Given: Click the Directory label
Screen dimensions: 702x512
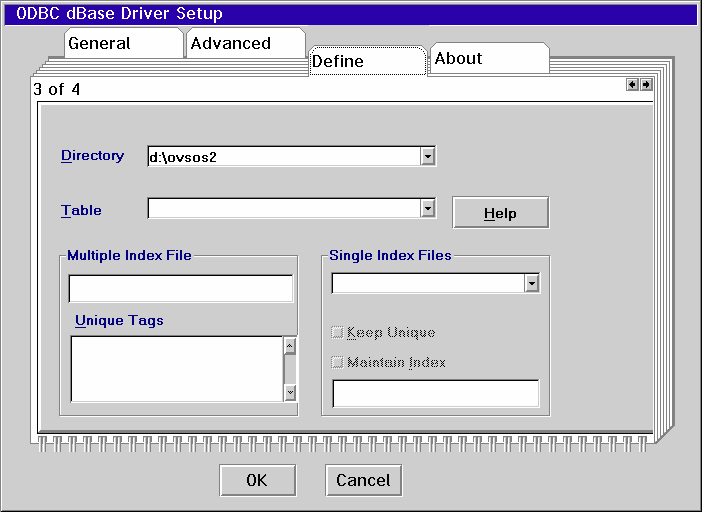Looking at the screenshot, I should [x=93, y=156].
